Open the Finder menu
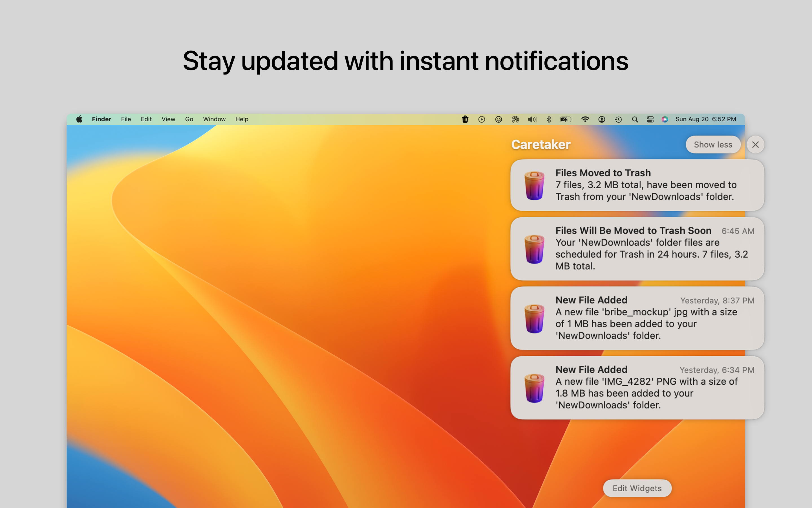Image resolution: width=812 pixels, height=508 pixels. tap(101, 119)
